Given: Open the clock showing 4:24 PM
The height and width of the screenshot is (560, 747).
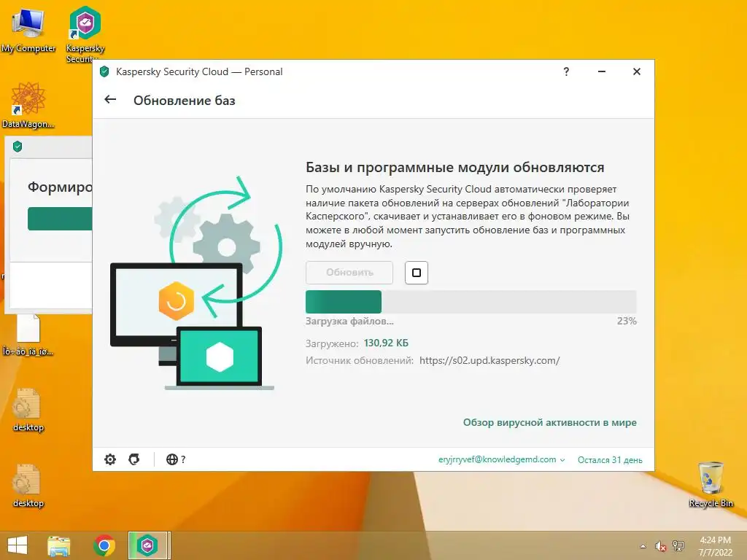Looking at the screenshot, I should click(715, 546).
